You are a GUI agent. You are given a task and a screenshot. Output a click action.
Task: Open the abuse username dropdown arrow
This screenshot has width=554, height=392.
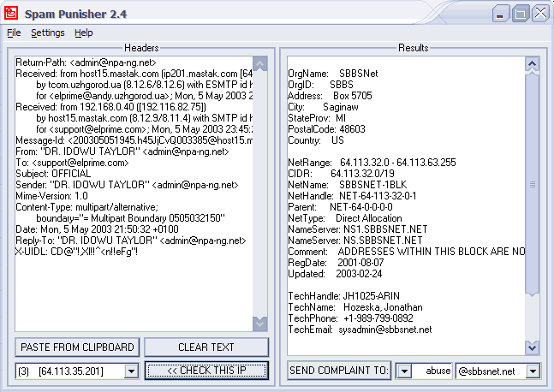coord(404,371)
